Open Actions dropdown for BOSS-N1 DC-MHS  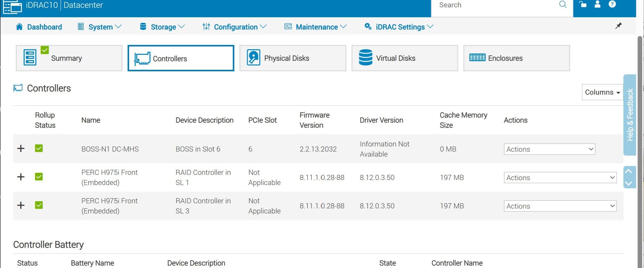549,149
